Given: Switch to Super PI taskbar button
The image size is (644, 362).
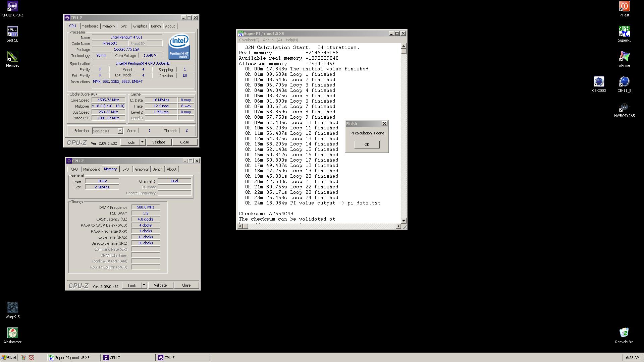Looking at the screenshot, I should [74, 358].
